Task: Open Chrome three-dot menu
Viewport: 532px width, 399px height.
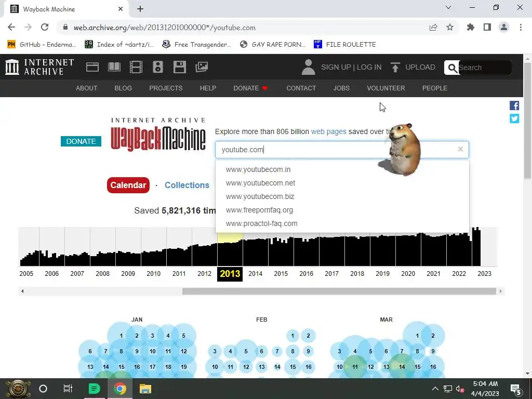Action: (521, 27)
